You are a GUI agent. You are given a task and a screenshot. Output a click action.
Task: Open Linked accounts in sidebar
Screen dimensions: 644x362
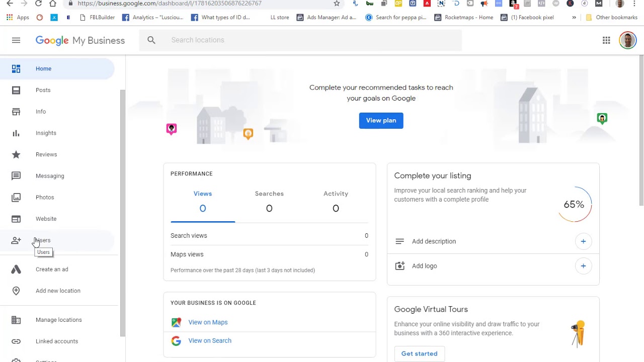click(57, 341)
